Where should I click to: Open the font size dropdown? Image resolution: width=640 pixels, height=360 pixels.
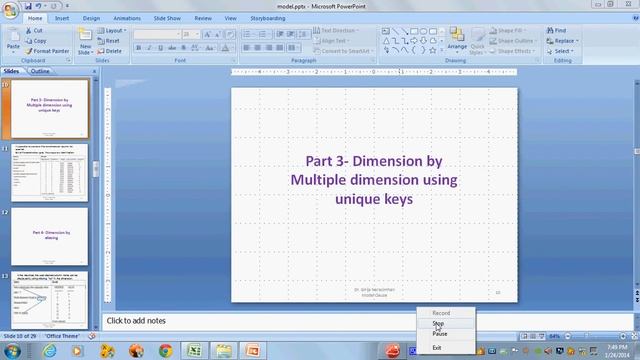coord(197,34)
